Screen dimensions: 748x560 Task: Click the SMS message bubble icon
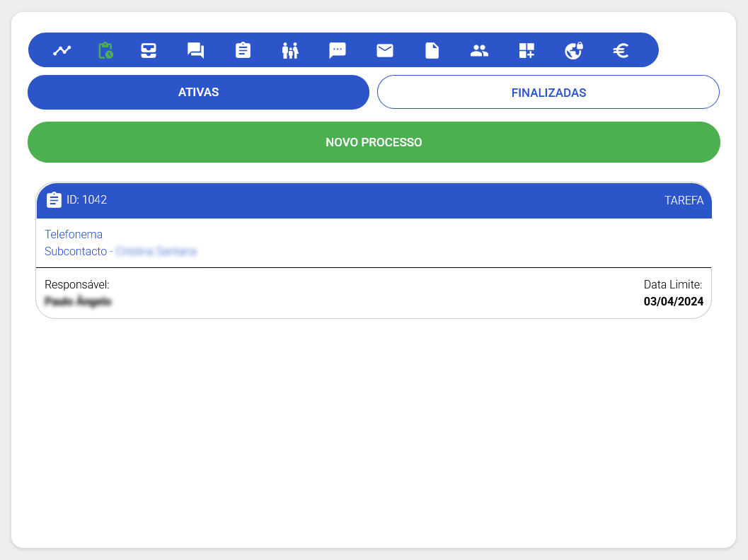[x=338, y=50]
